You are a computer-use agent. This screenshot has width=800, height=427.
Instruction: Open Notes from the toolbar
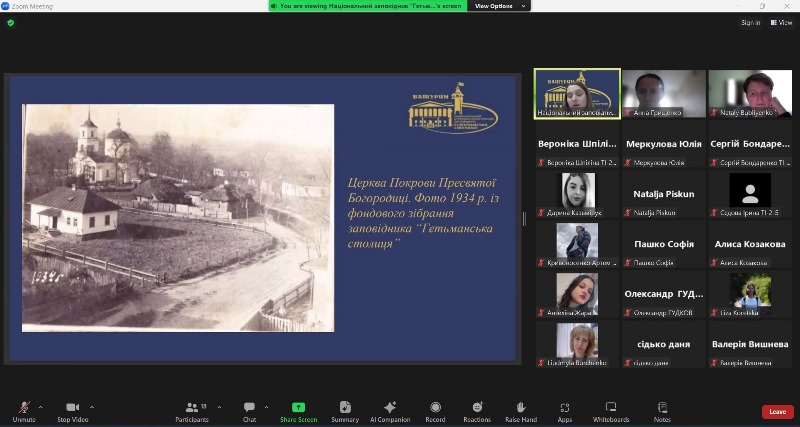(x=662, y=411)
